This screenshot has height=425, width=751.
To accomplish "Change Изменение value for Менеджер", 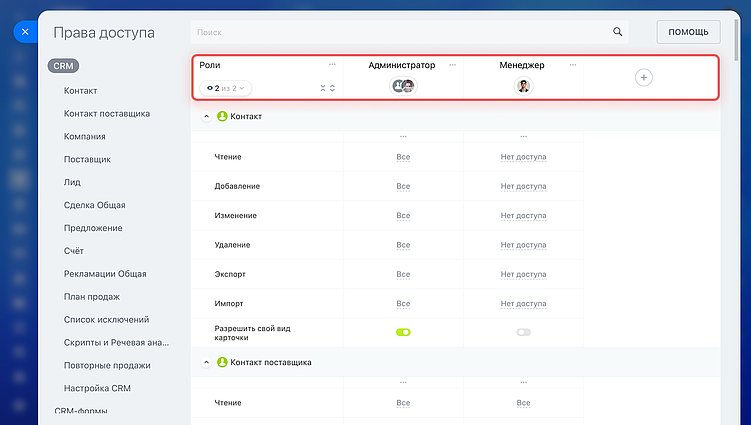I will tap(523, 216).
